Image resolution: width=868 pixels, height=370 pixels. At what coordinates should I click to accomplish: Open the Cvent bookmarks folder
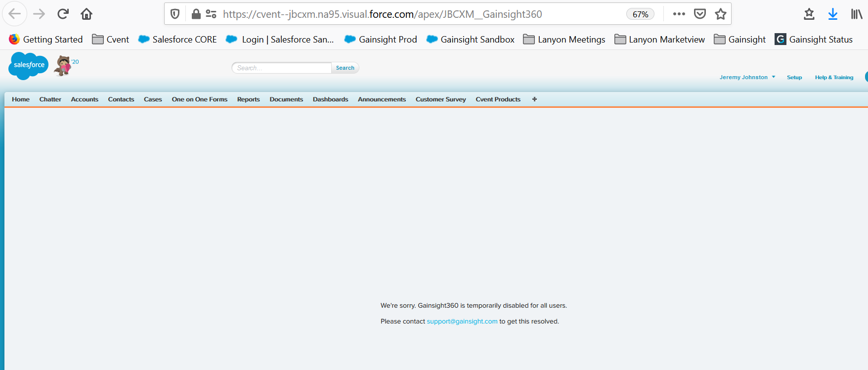111,39
